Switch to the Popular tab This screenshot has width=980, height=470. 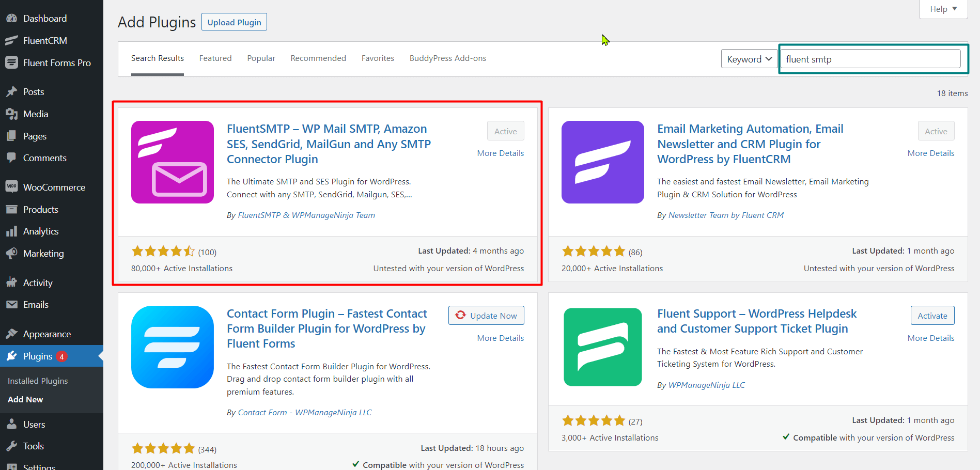click(x=261, y=58)
